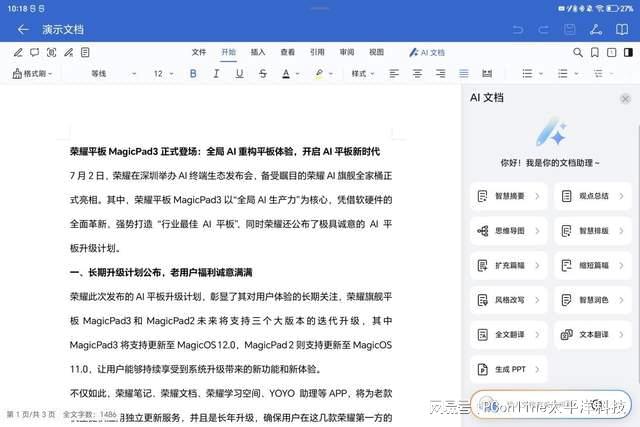Viewport: 640px width, 427px height.
Task: Click the AI assistant input box
Action: click(x=551, y=405)
